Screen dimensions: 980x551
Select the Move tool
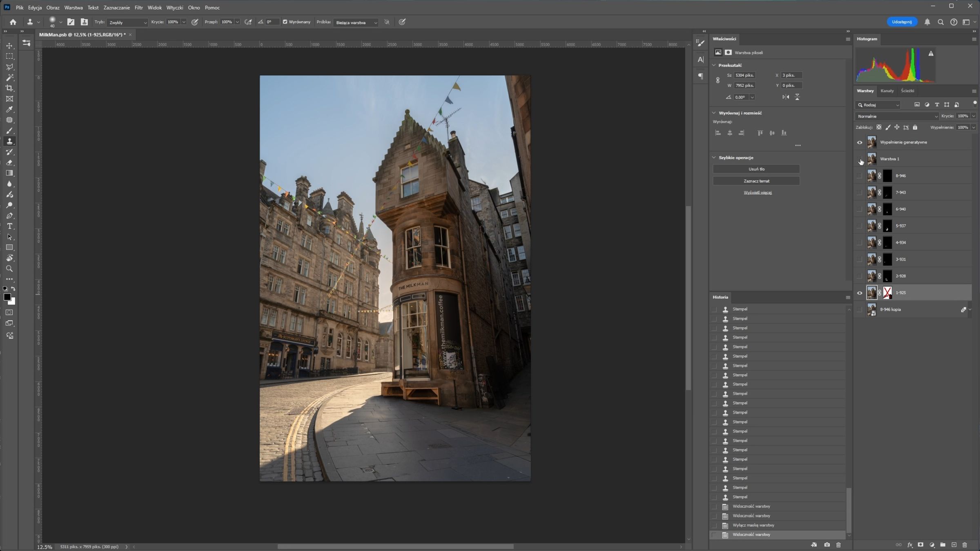coord(9,46)
